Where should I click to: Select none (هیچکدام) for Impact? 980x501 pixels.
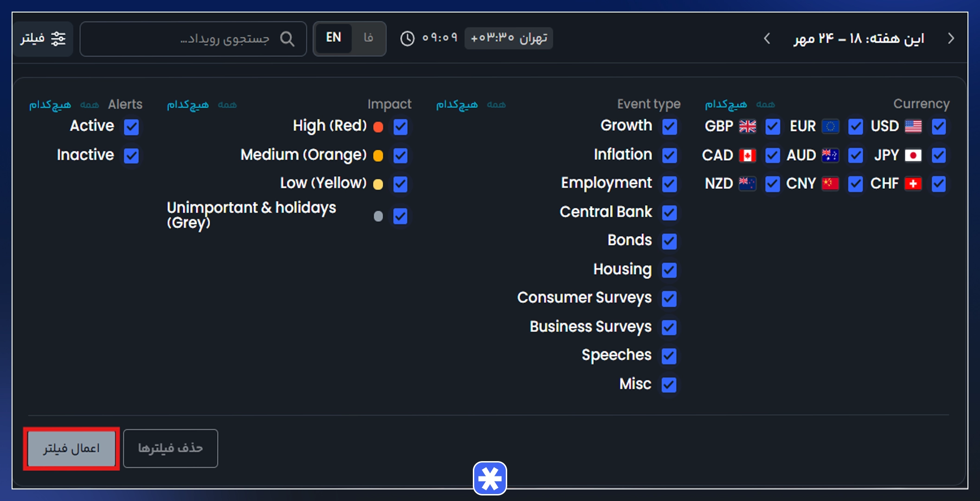[x=188, y=105]
